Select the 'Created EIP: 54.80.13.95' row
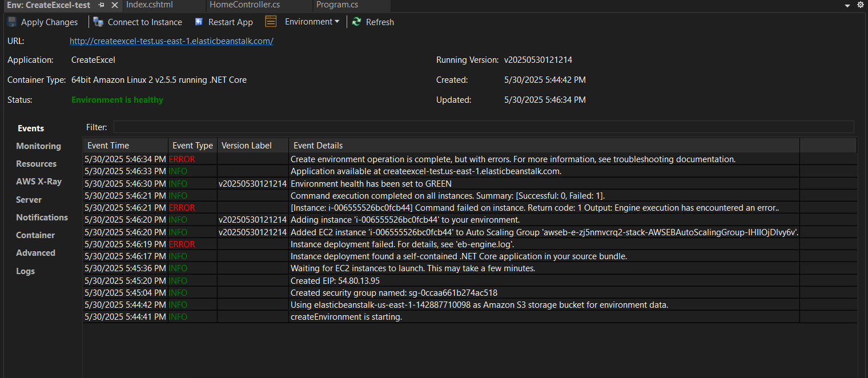 coord(470,281)
